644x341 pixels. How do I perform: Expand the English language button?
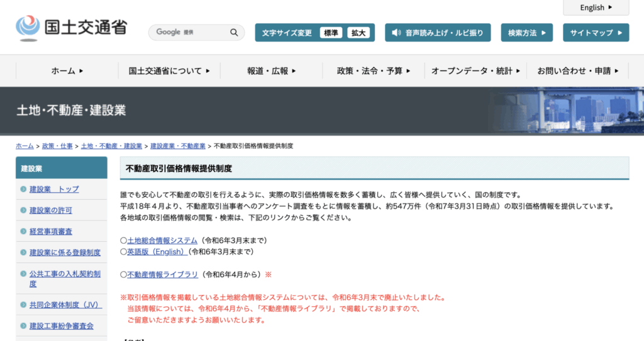click(x=596, y=8)
